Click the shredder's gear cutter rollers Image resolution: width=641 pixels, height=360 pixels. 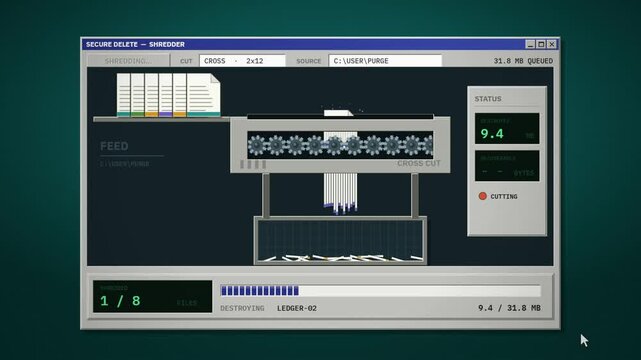point(340,145)
